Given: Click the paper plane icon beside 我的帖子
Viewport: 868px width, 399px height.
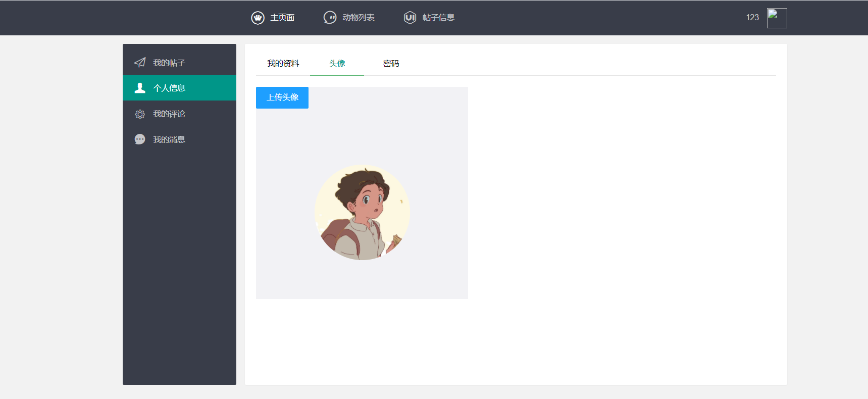Looking at the screenshot, I should pos(140,63).
